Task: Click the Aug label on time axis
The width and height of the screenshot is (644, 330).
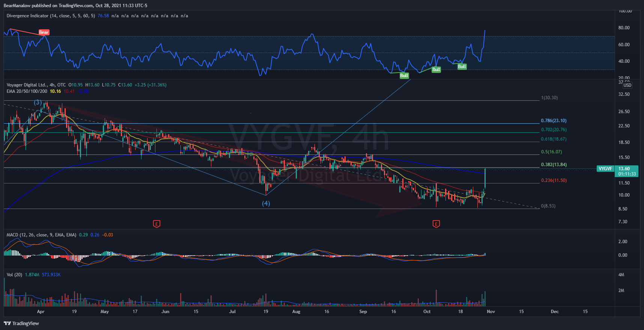Action: click(296, 312)
